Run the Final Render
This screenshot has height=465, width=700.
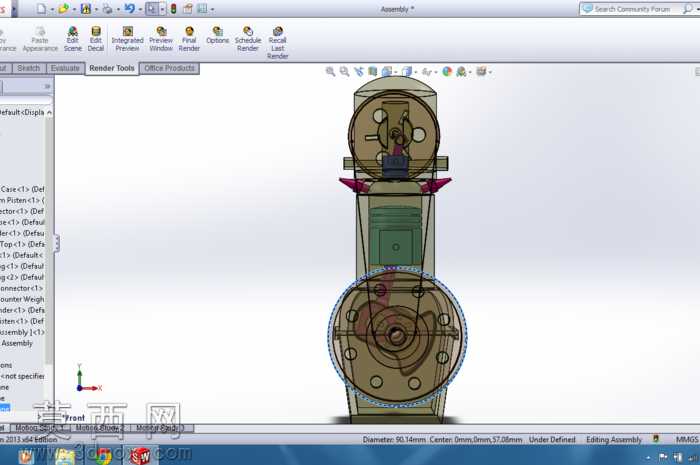(189, 39)
